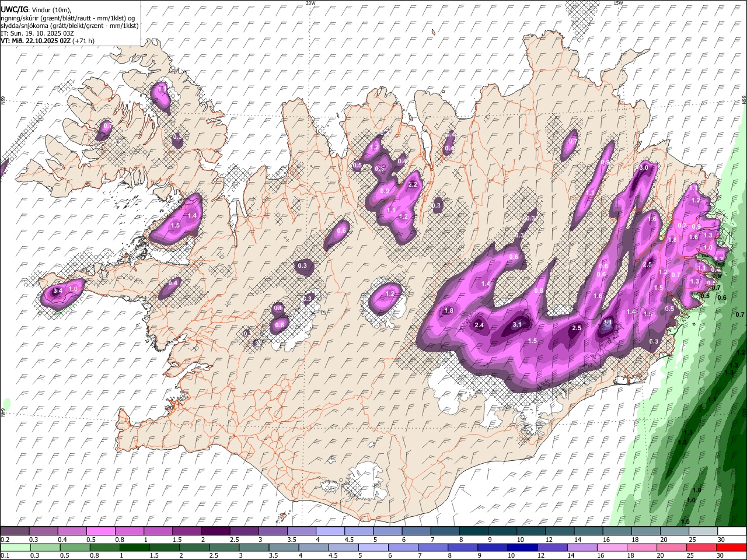Select the darkest green 1 rain legend swatch
Screen dimensions: 747x560
point(135,547)
